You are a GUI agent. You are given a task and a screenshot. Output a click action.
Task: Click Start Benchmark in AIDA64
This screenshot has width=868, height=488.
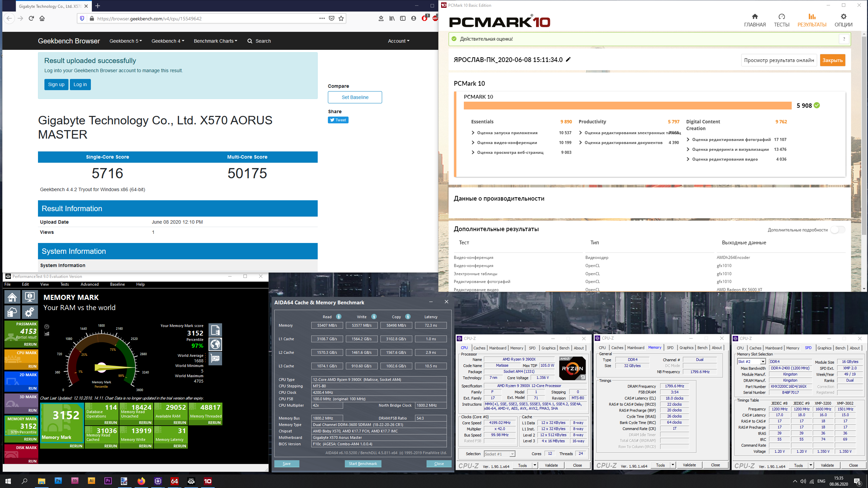click(363, 464)
